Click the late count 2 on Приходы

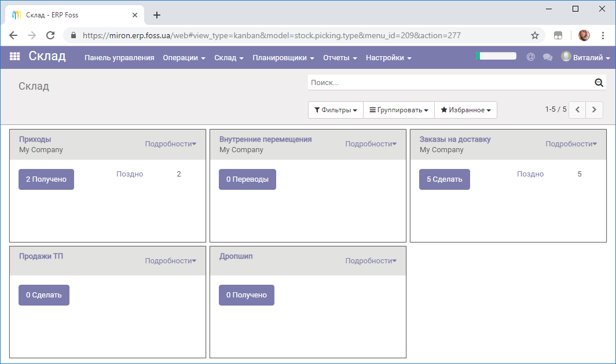tap(179, 174)
